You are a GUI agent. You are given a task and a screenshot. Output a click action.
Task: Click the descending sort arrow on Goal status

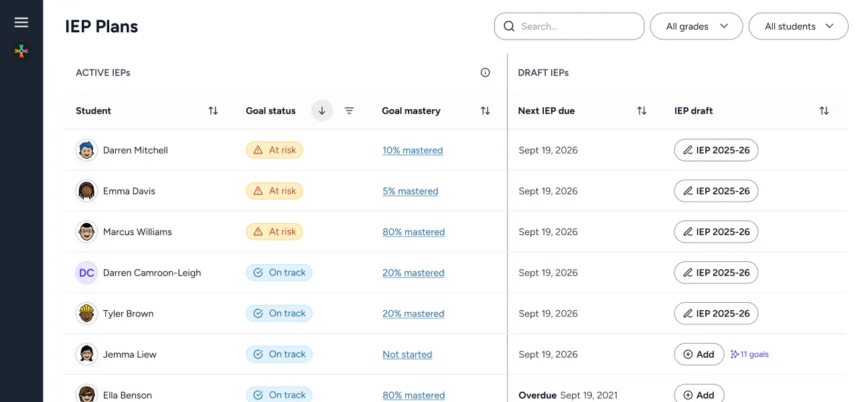coord(321,111)
